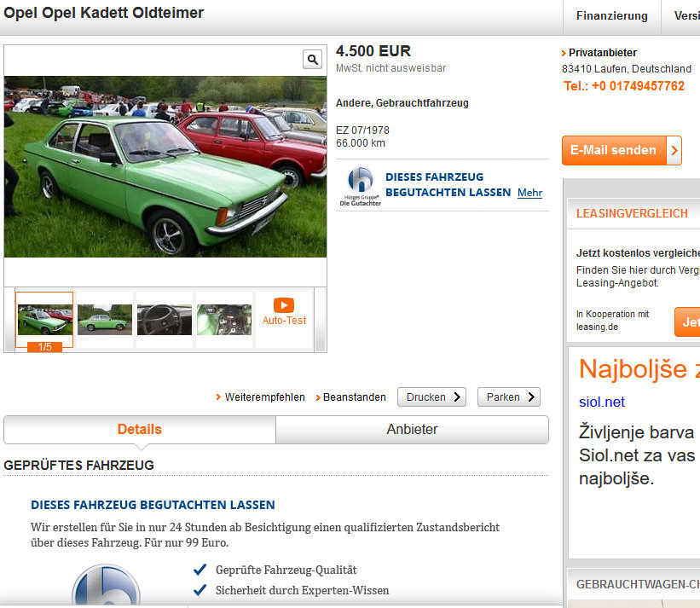The image size is (700, 608).
Task: Select engine bay thumbnail
Action: coord(224,320)
